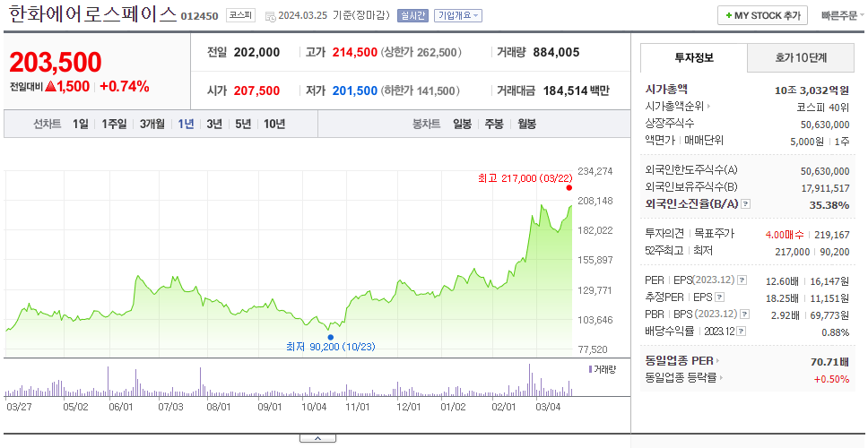Click the 상한가 262,500 text
The height and width of the screenshot is (448, 868).
click(421, 53)
